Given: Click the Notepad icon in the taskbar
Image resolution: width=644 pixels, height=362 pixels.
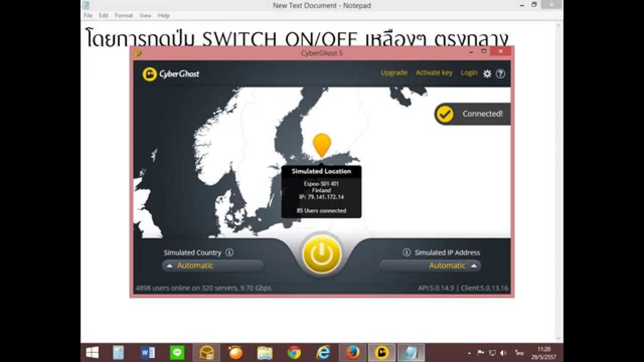Looking at the screenshot, I should pos(411,352).
